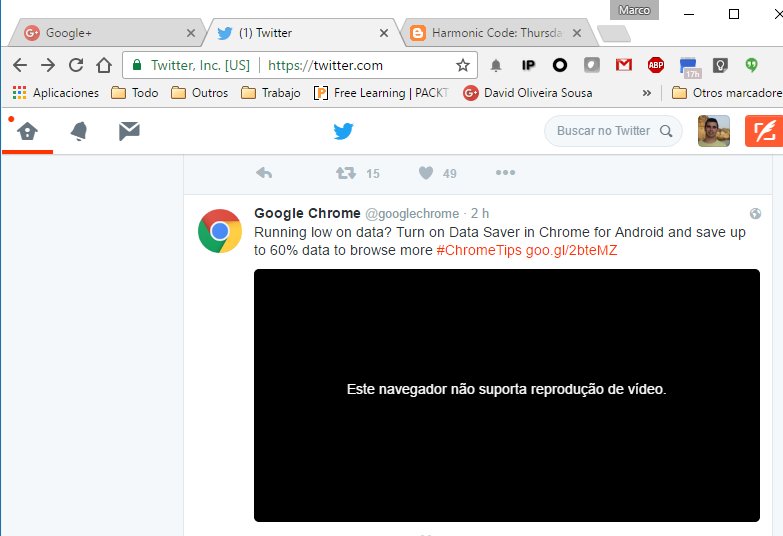Screen dimensions: 783x536
Task: Open the bell notification extension icon
Action: click(495, 65)
